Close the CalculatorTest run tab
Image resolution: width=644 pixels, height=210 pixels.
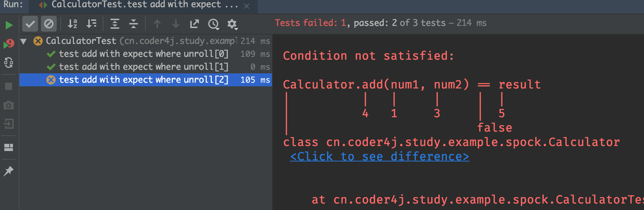coord(247,6)
